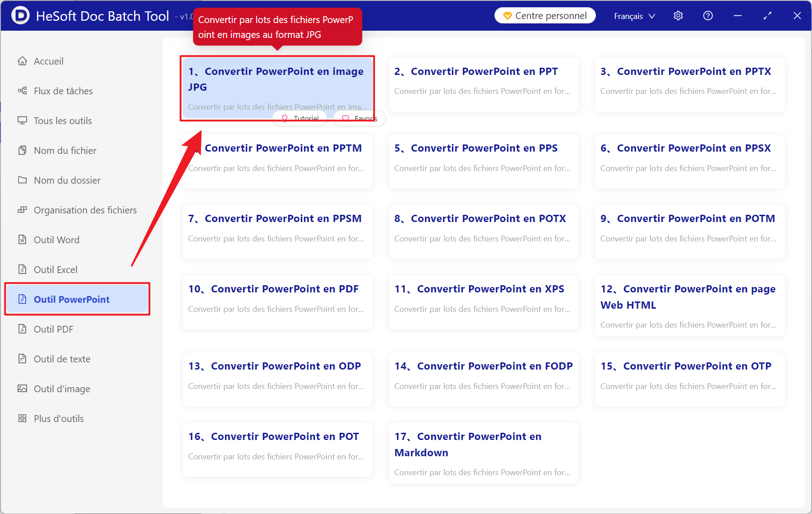Open Outil de texte section
This screenshot has height=514, width=812.
point(77,359)
